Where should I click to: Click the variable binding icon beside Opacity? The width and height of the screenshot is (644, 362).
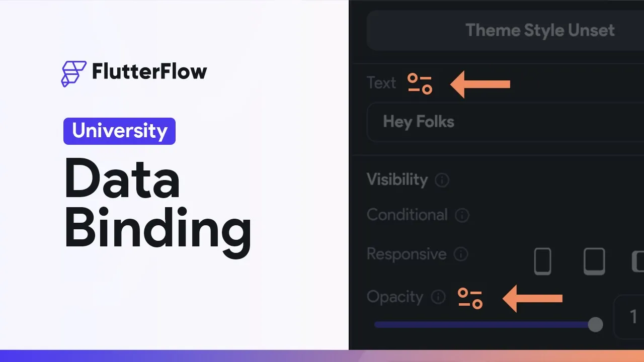[x=470, y=299]
